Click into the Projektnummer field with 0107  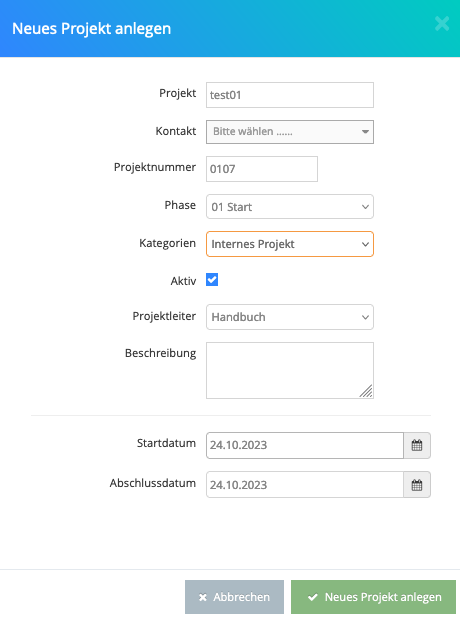point(262,169)
